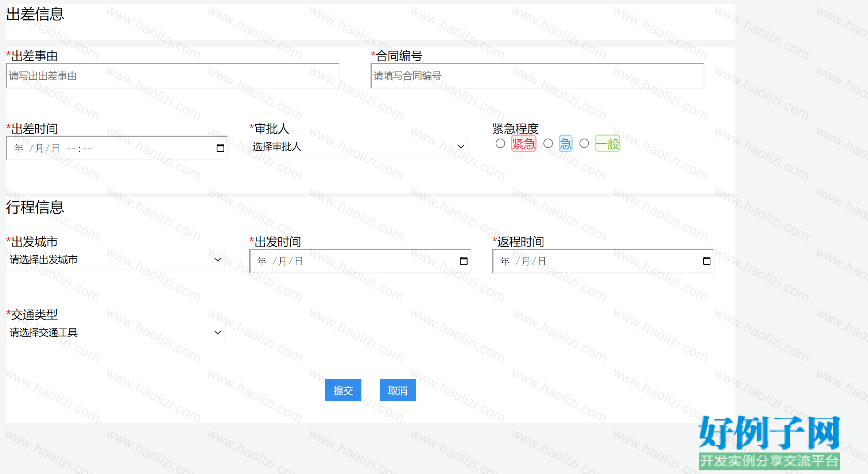Select the 紧急 urgency radio button

click(500, 144)
